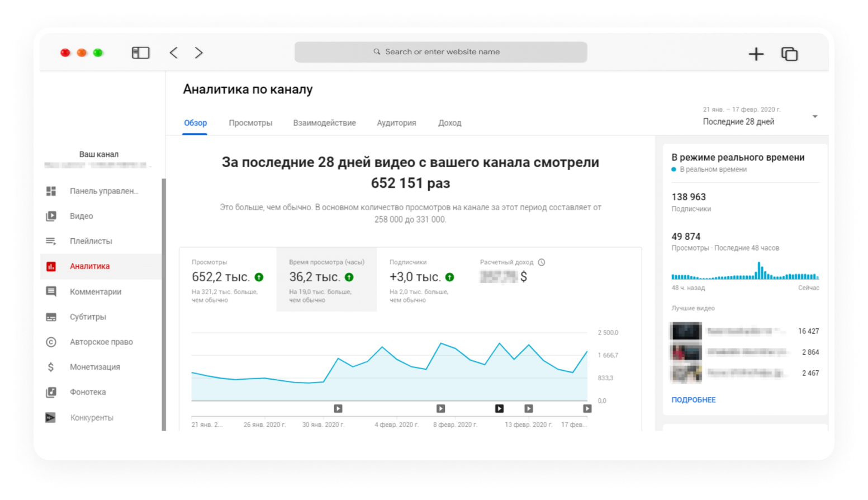Open Комментарии in the sidebar
The height and width of the screenshot is (500, 868).
tap(101, 291)
